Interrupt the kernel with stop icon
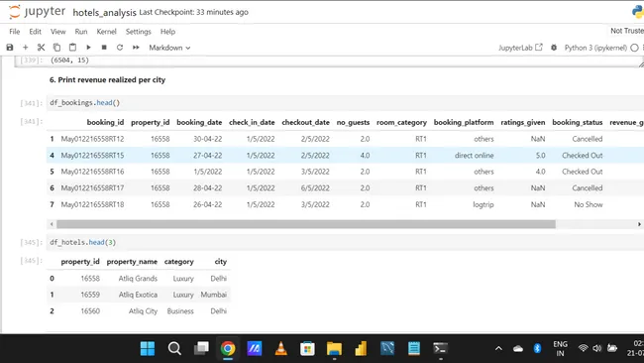Screen dimensions: 644x363 click(104, 48)
